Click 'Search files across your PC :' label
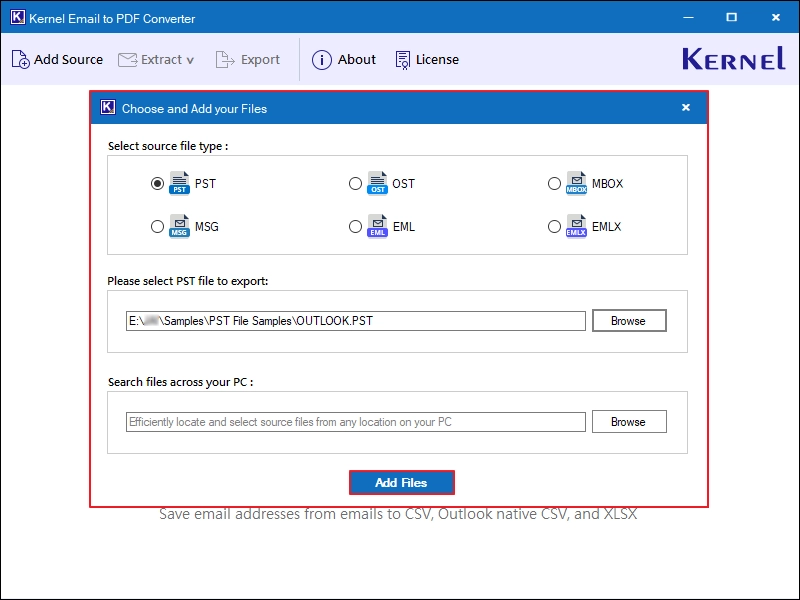 pyautogui.click(x=181, y=382)
